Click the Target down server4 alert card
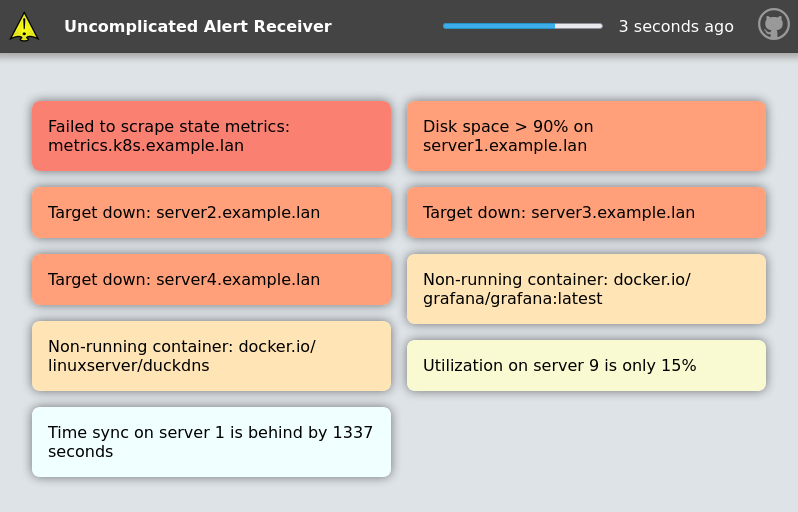Viewport: 798px width, 512px height. point(211,279)
